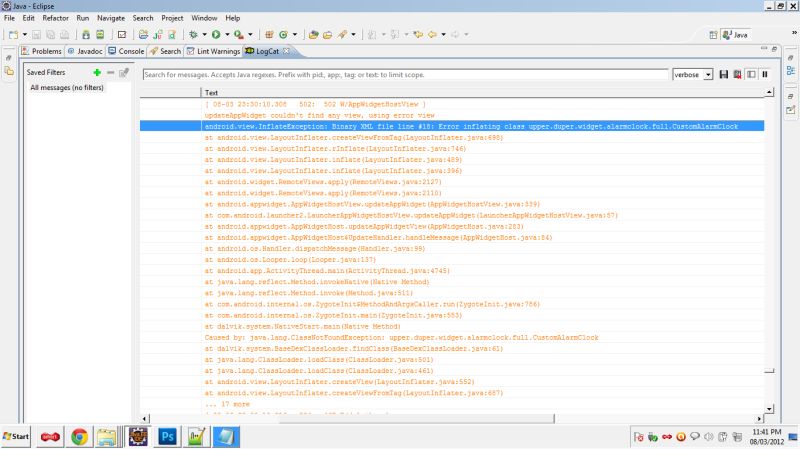This screenshot has height=449, width=800.
Task: Open the Window menu
Action: click(204, 18)
